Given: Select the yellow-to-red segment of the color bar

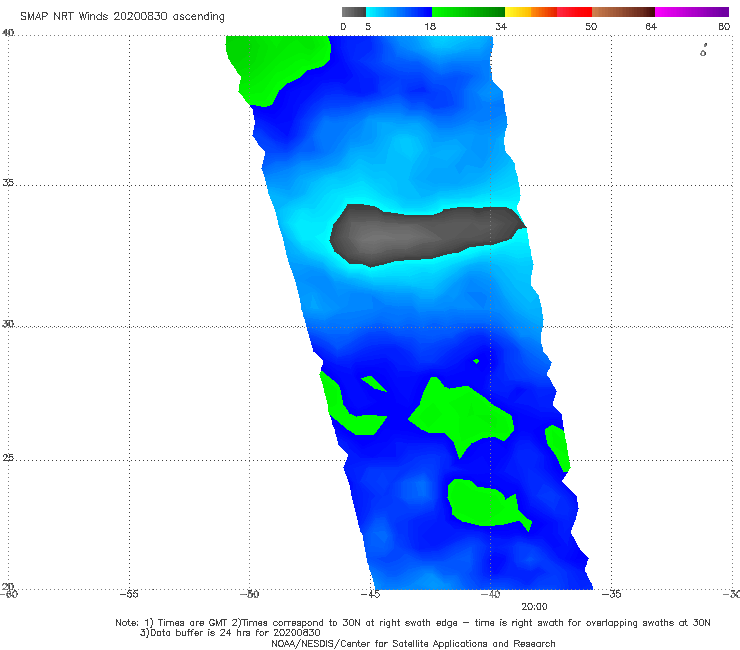Looking at the screenshot, I should point(548,12).
